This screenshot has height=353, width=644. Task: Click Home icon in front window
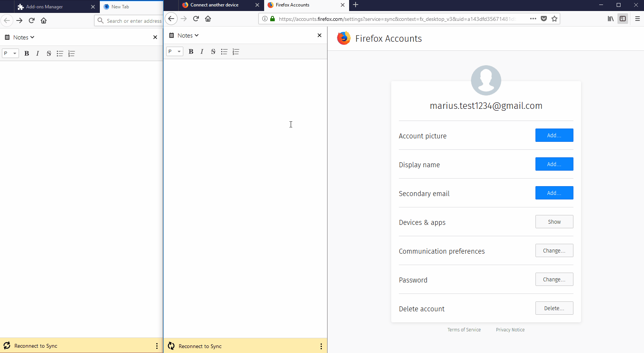coord(208,19)
